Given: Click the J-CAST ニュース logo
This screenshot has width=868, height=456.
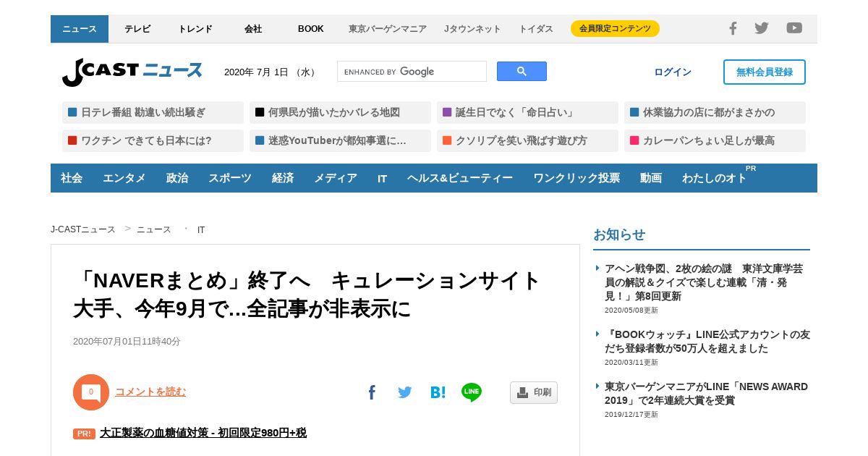Looking at the screenshot, I should 132,72.
